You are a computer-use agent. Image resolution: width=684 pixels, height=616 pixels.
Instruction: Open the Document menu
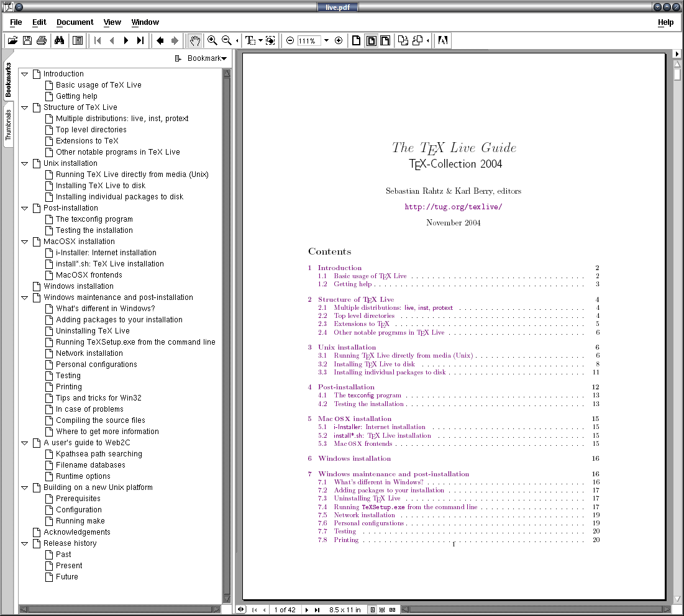[x=75, y=22]
